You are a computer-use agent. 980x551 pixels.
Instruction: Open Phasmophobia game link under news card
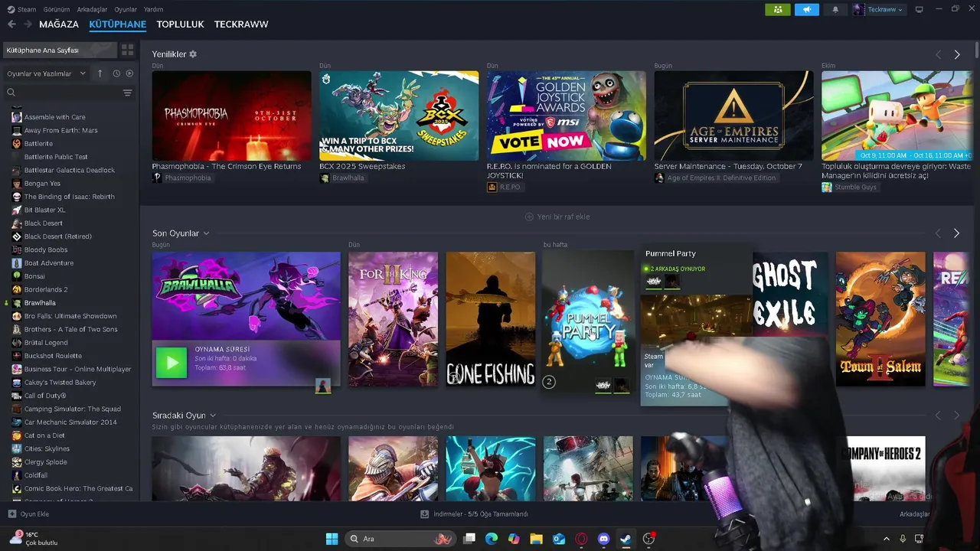(181, 178)
